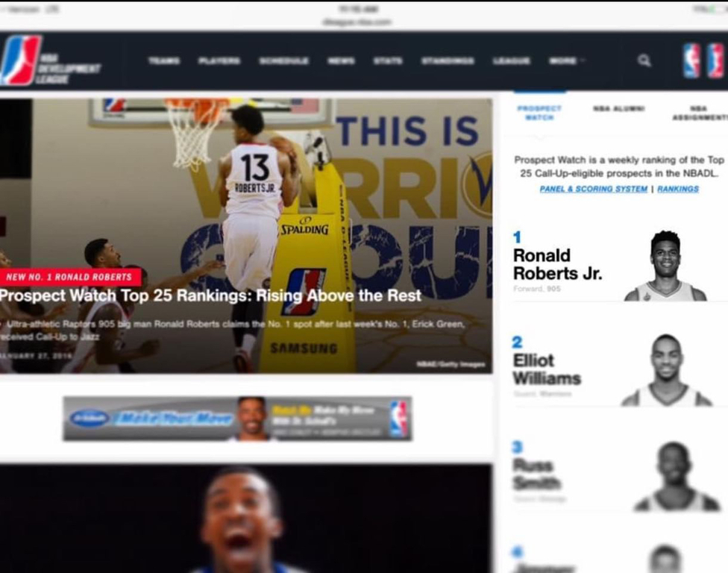Screen dimensions: 728x573
Task: Open the League menu
Action: (x=511, y=61)
